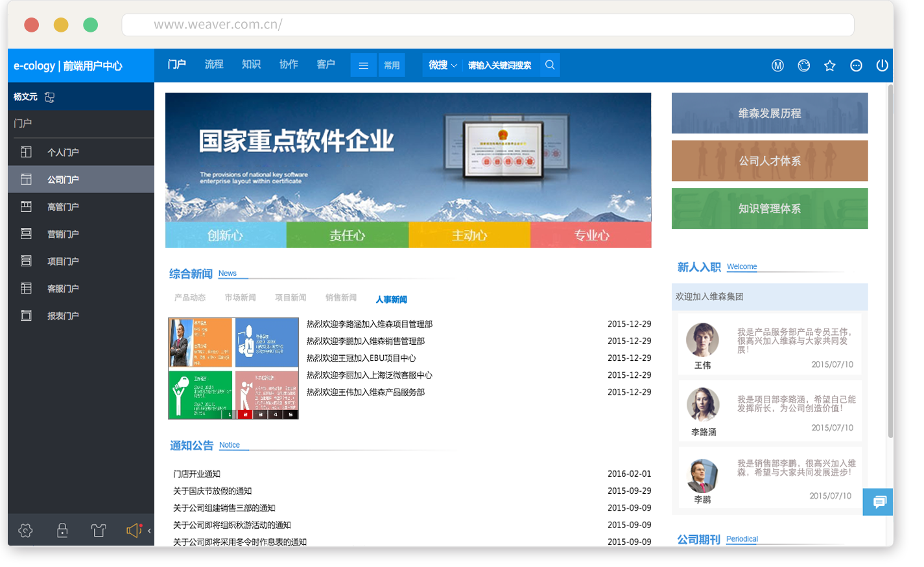The image size is (924, 567).
Task: Open the 门店开业通知 notice link
Action: click(x=196, y=474)
